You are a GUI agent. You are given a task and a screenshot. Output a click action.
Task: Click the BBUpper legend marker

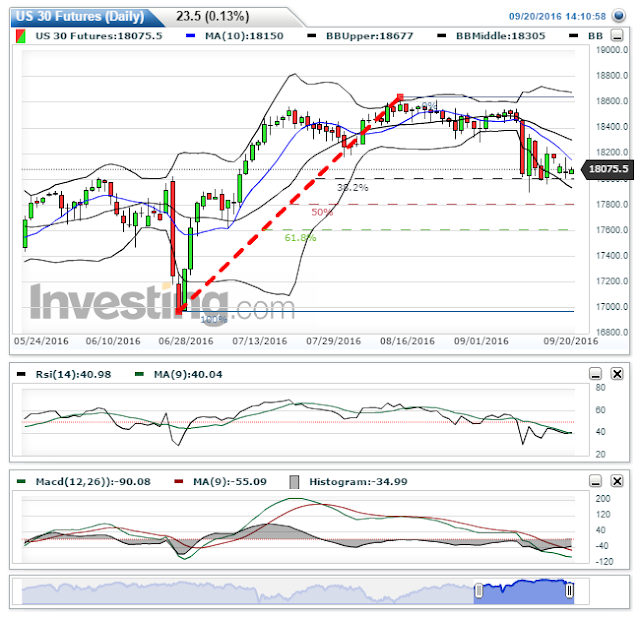311,36
